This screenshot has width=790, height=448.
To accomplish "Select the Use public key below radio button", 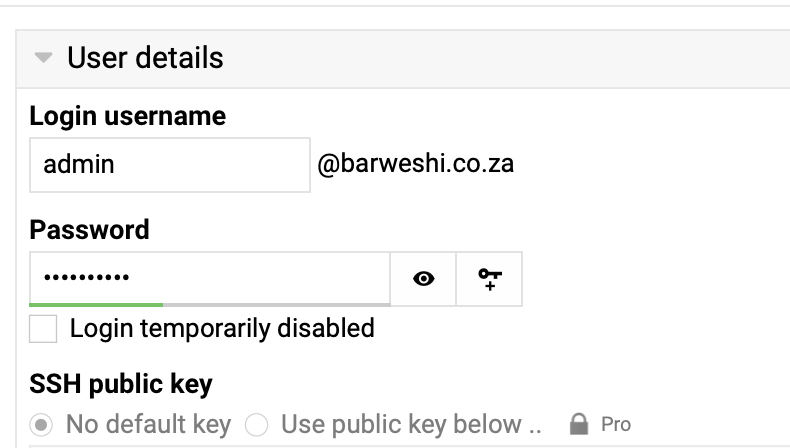I will pos(257,425).
